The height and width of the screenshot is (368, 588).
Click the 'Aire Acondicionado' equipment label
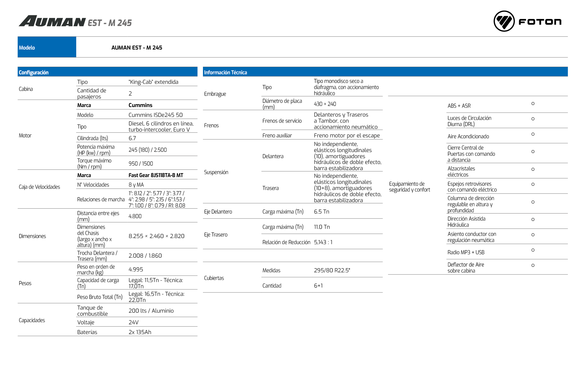(468, 136)
